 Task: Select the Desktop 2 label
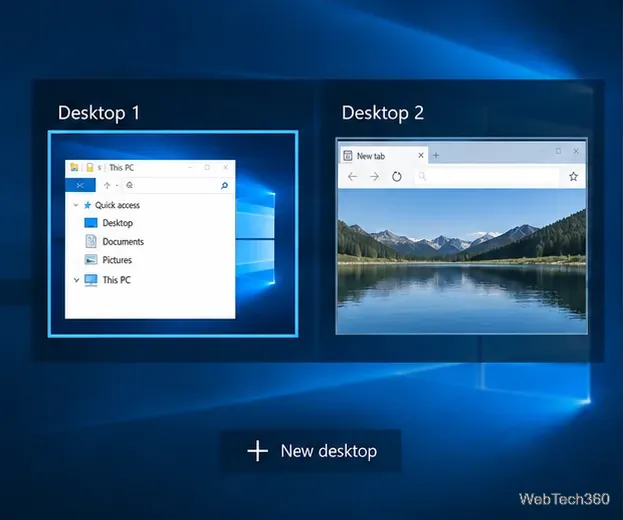[383, 113]
